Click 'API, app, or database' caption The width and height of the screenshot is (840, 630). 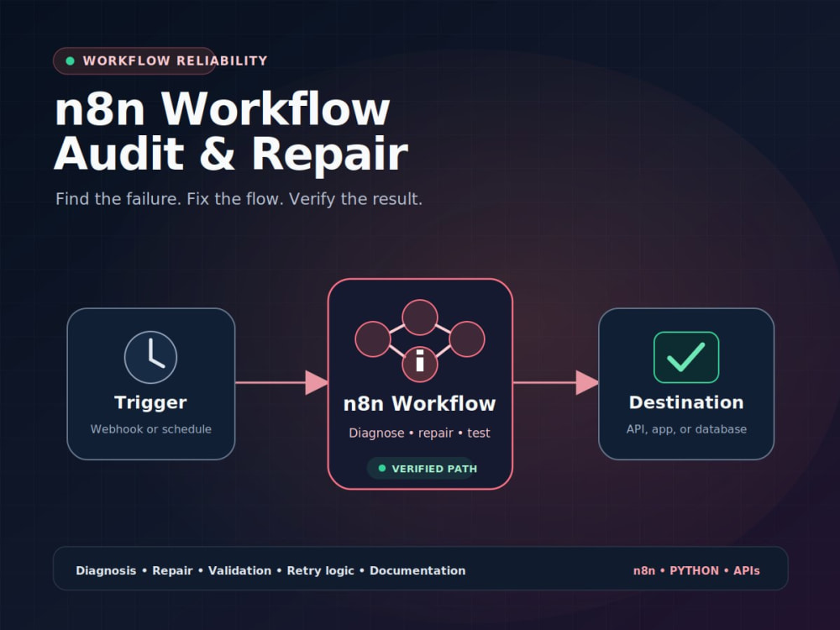pyautogui.click(x=686, y=429)
